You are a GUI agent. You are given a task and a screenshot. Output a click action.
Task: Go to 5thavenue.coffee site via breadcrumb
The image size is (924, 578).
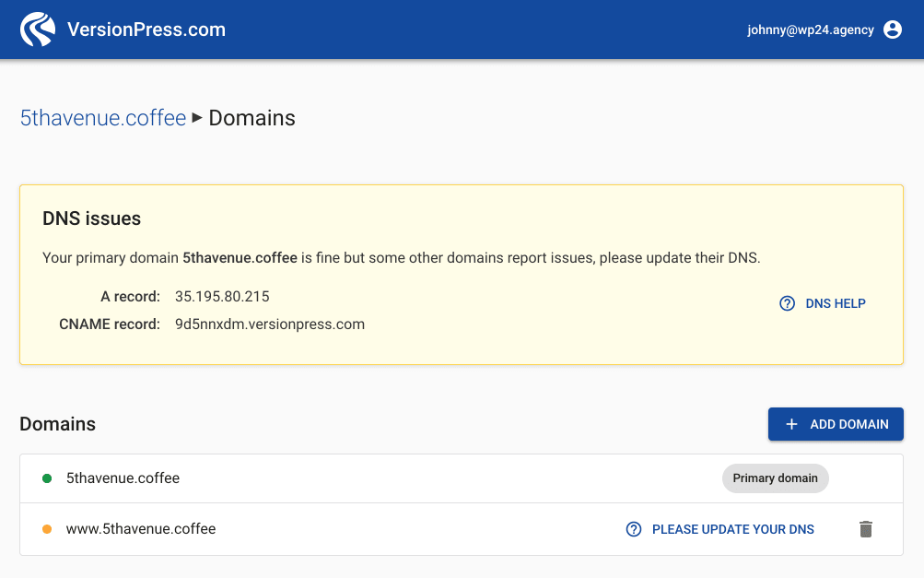point(103,118)
